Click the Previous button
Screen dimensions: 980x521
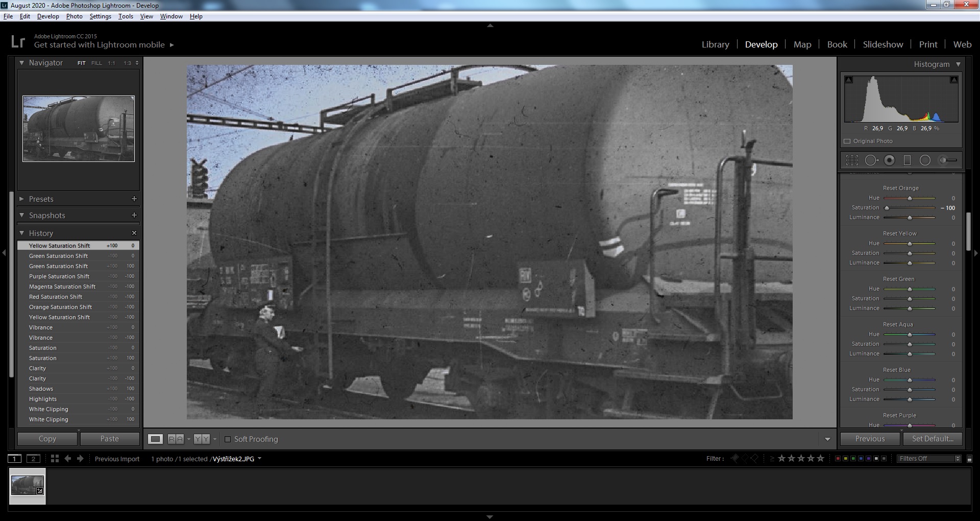tap(870, 439)
